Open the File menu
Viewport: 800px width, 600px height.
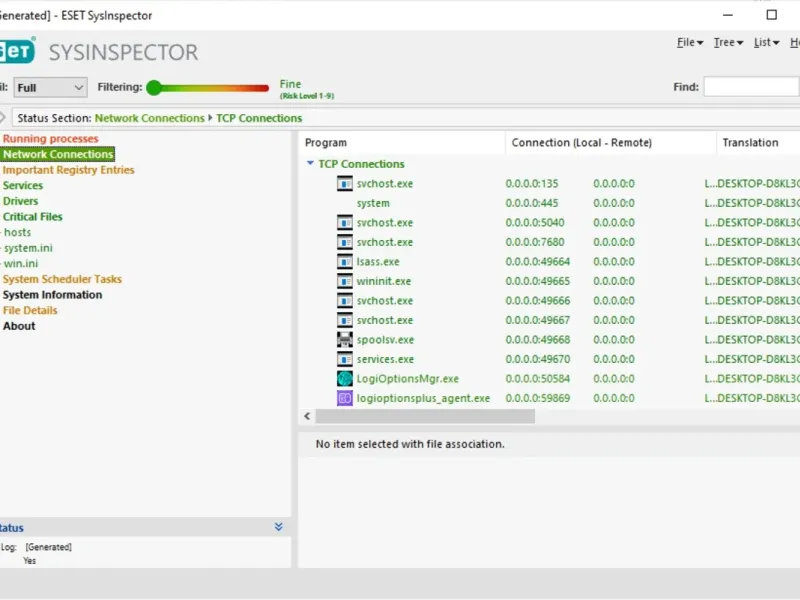pyautogui.click(x=690, y=43)
